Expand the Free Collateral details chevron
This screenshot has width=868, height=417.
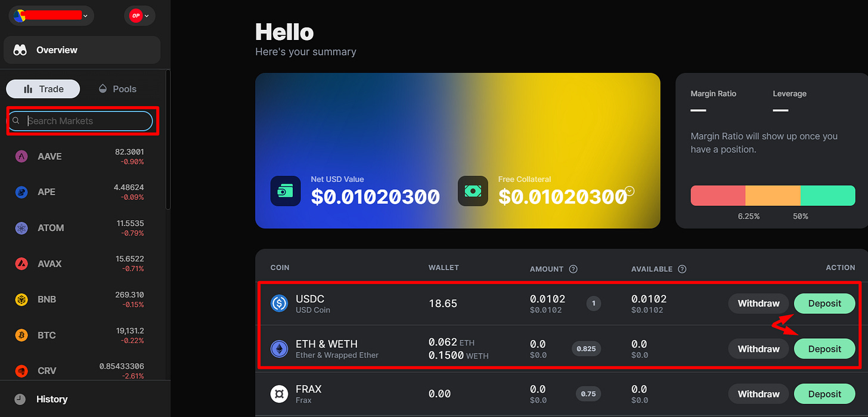[629, 191]
